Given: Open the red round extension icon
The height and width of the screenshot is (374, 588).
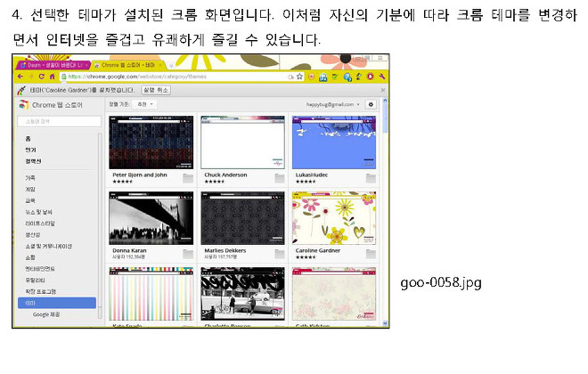Looking at the screenshot, I should click(370, 77).
